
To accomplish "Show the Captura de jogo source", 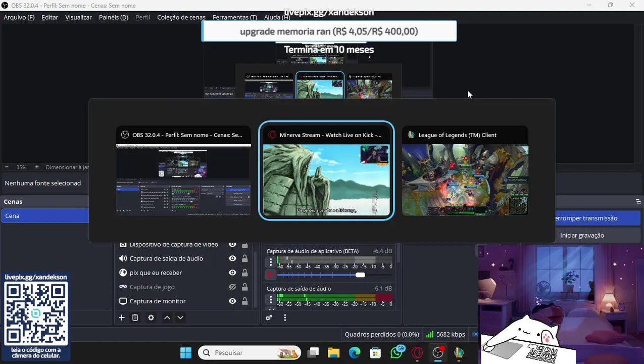I will [232, 287].
